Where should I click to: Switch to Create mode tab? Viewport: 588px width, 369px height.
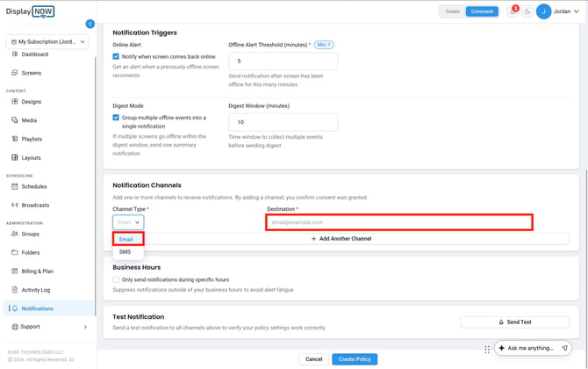pos(453,11)
